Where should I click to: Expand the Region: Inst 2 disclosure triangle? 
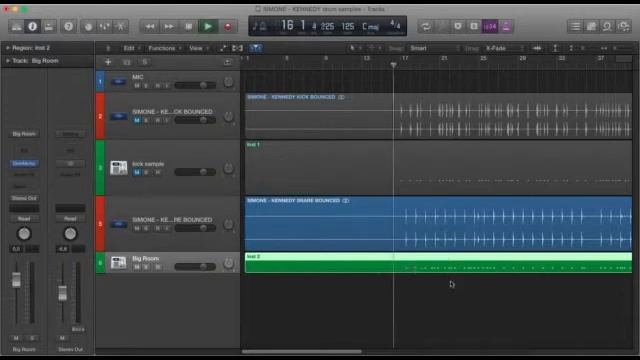[7, 48]
